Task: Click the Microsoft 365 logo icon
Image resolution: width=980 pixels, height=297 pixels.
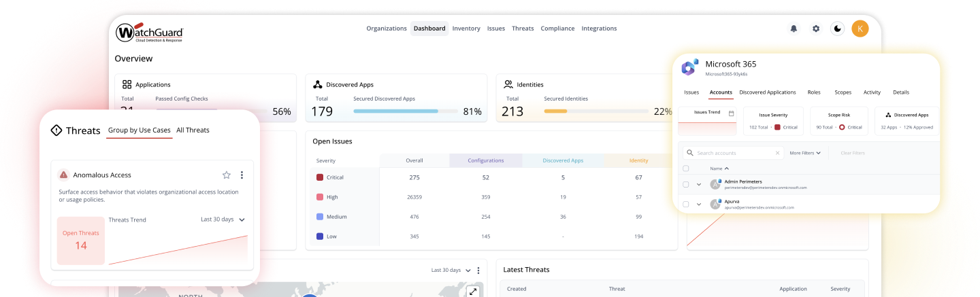Action: click(x=689, y=67)
